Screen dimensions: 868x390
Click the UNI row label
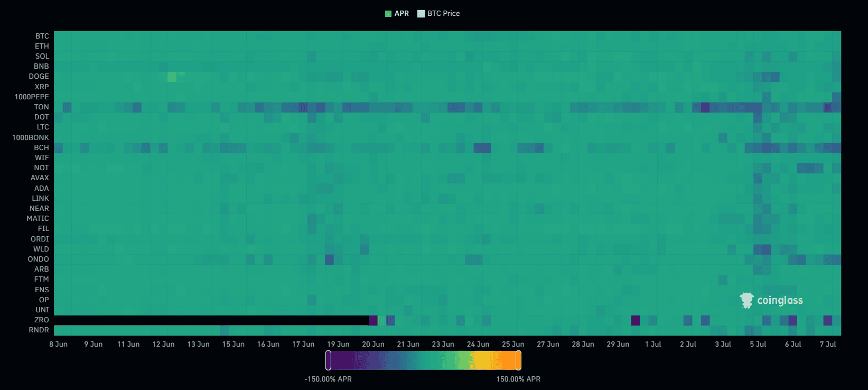(x=42, y=310)
